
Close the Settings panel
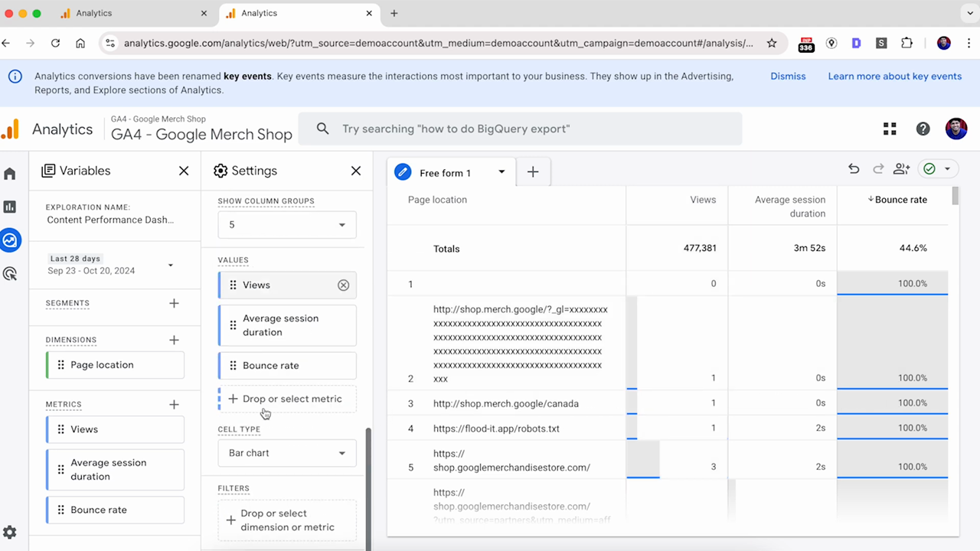click(356, 171)
